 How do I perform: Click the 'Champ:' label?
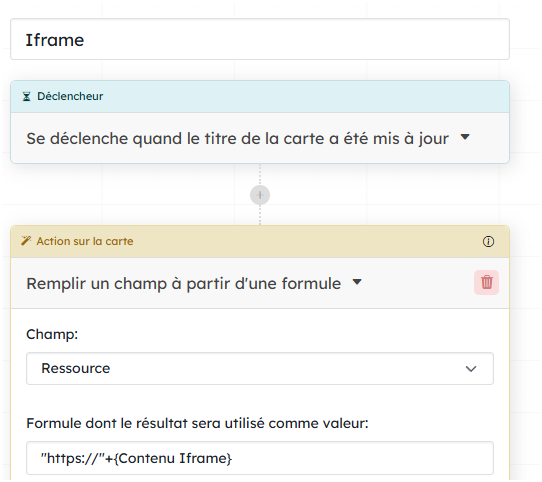pos(52,334)
